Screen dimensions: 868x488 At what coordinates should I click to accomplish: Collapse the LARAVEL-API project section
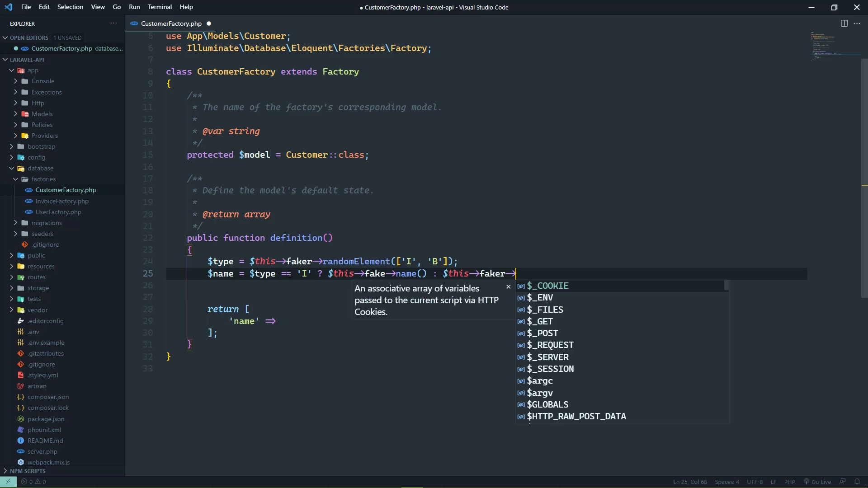click(27, 60)
